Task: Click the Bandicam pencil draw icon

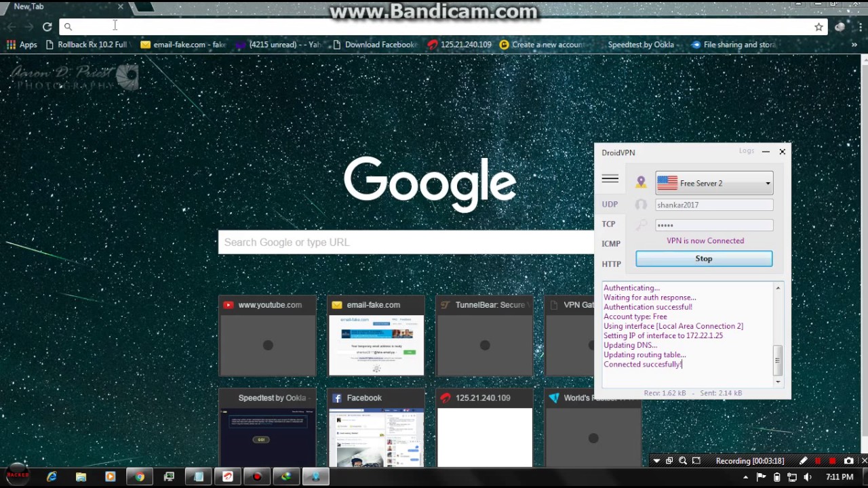Action: click(803, 461)
